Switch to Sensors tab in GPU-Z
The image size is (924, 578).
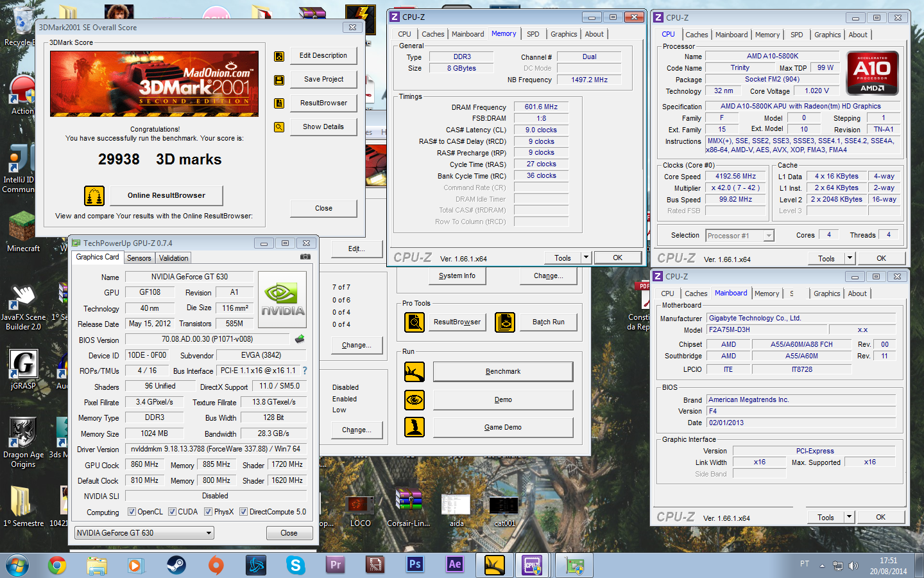[139, 258]
